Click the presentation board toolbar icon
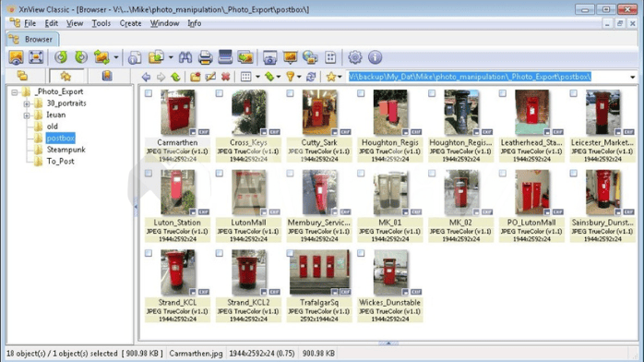Image resolution: width=644 pixels, height=362 pixels. tap(290, 57)
